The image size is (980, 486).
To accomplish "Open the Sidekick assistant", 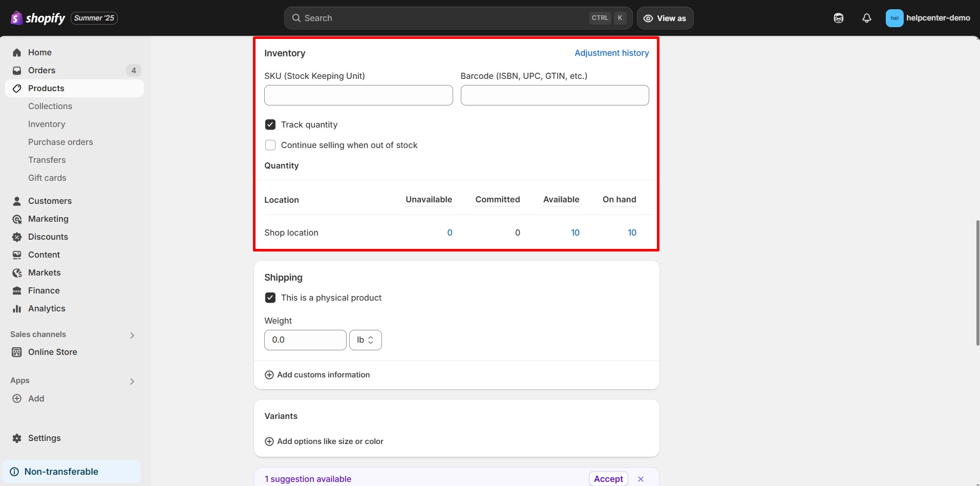I will (839, 18).
